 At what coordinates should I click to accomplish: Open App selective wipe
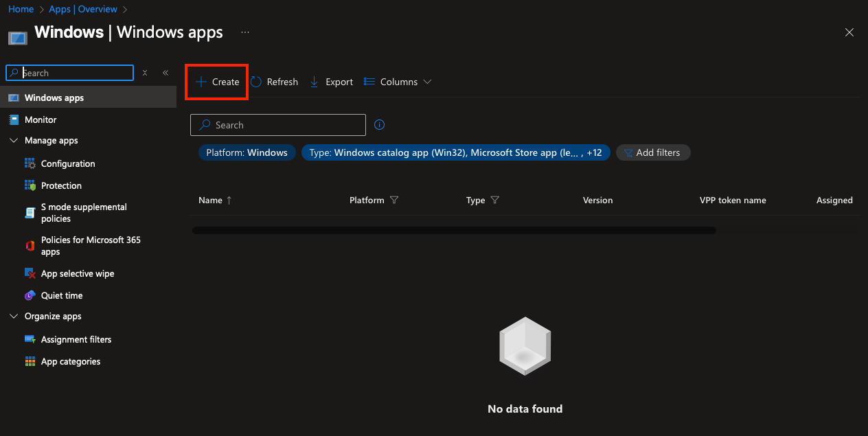click(x=78, y=273)
